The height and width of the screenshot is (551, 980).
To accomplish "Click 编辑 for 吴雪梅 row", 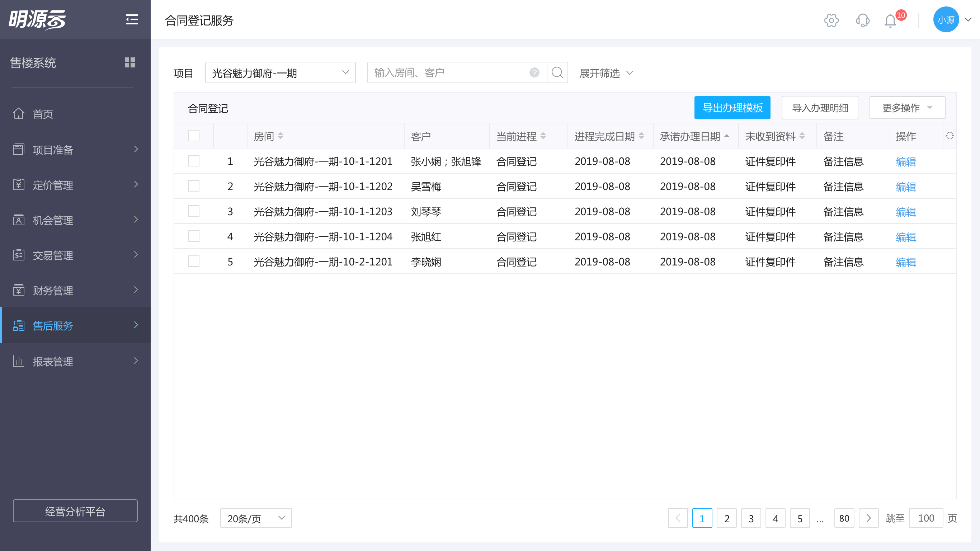I will (905, 187).
